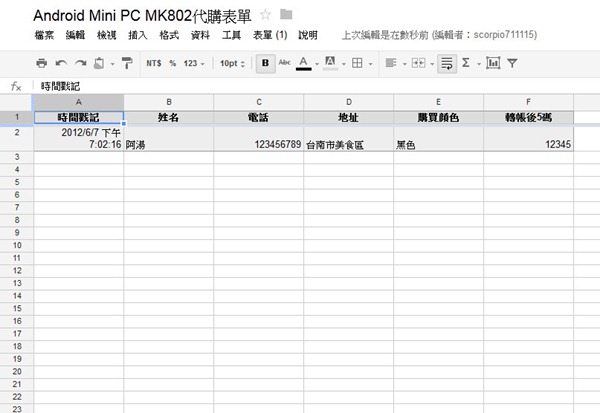Select cell 時間戳記 in row 1
The height and width of the screenshot is (413, 600).
tap(78, 118)
